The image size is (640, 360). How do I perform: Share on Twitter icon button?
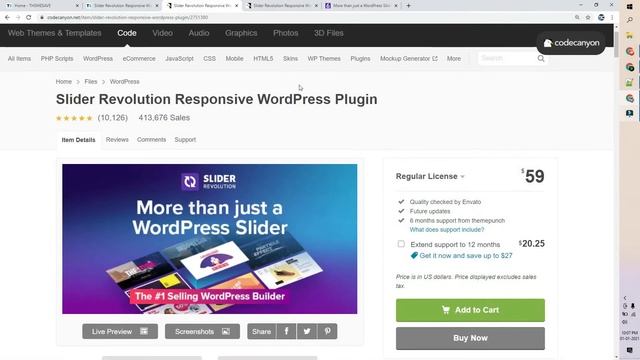coord(307,331)
